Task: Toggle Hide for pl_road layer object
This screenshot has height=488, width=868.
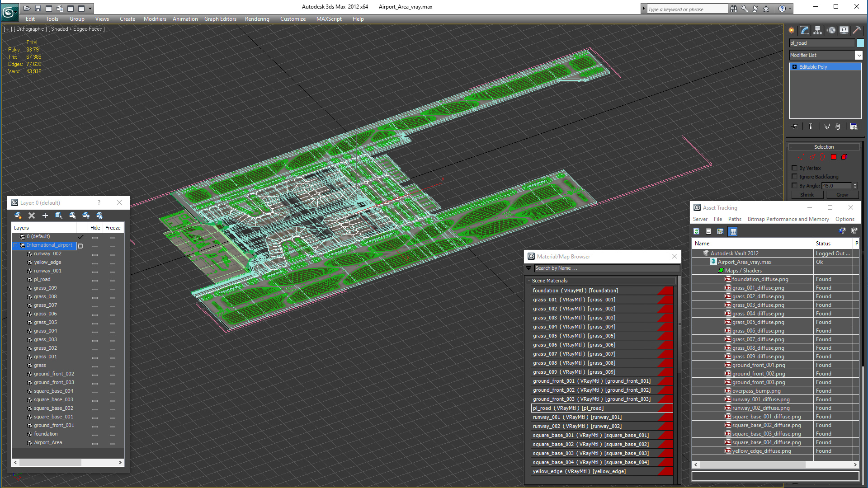Action: pos(95,280)
